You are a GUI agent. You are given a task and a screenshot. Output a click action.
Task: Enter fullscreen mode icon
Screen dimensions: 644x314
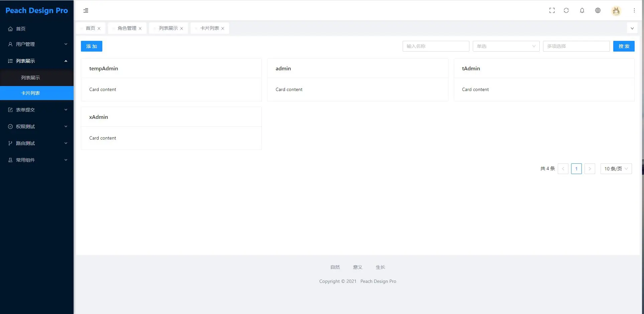click(552, 10)
